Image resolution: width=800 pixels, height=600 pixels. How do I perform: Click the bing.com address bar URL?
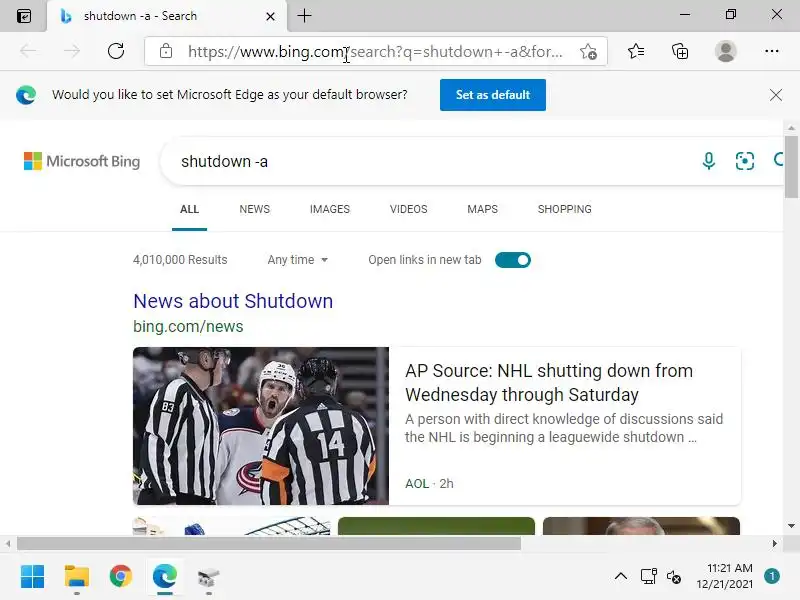tap(375, 52)
